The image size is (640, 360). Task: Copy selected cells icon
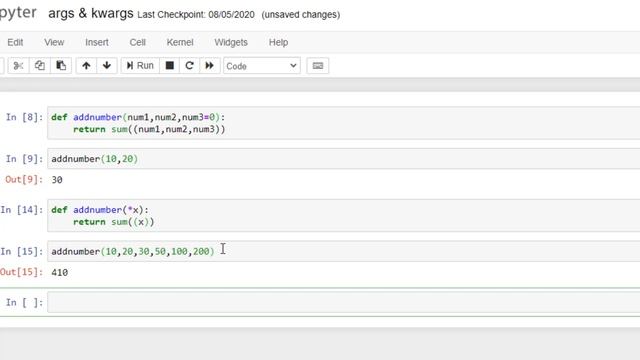click(40, 66)
